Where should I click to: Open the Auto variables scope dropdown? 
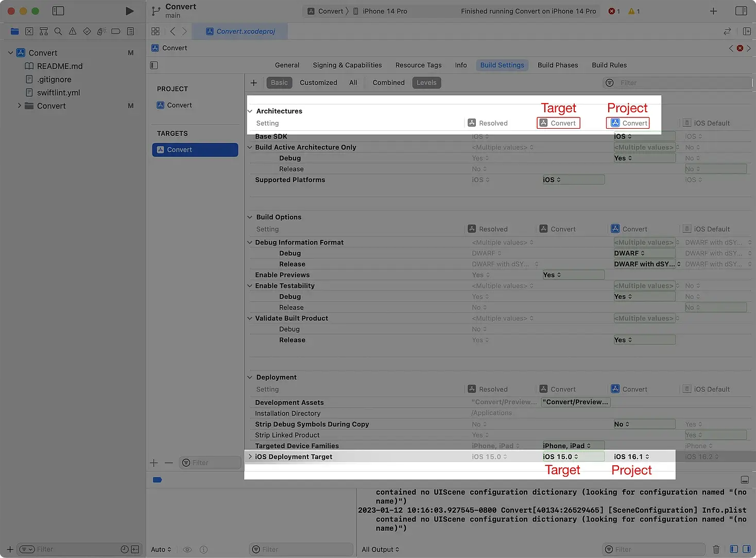pos(161,549)
